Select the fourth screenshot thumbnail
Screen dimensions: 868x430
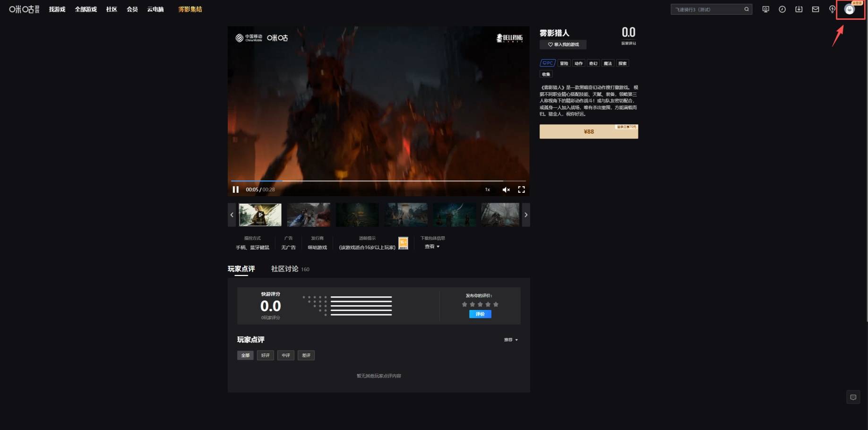[x=406, y=215]
